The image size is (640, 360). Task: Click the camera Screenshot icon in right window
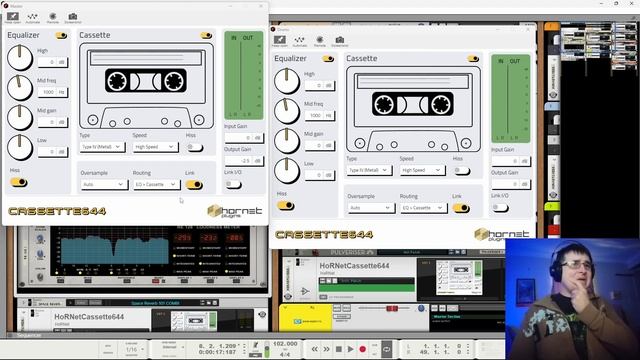pos(340,41)
